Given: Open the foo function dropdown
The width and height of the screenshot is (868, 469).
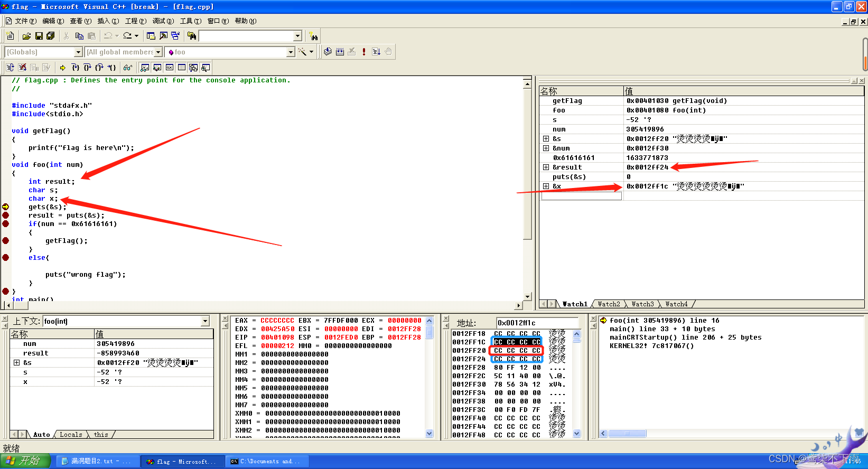Looking at the screenshot, I should 291,52.
